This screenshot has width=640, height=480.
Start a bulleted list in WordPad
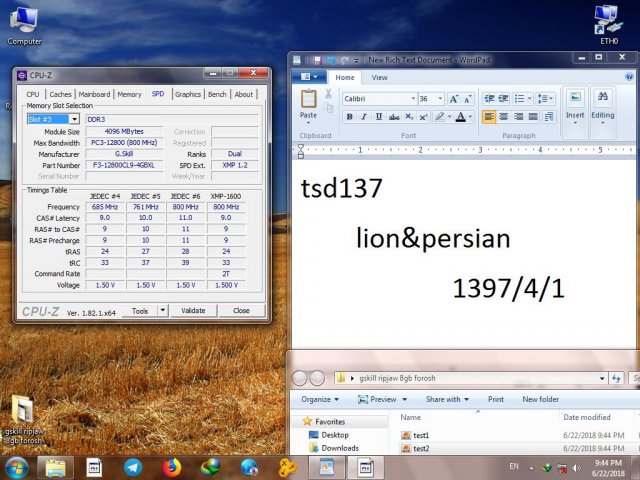519,99
